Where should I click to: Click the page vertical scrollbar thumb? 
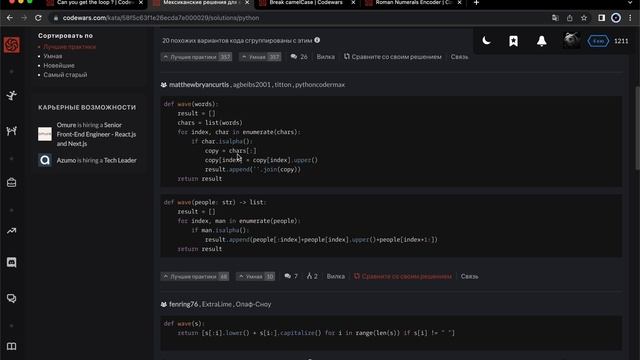(637, 128)
